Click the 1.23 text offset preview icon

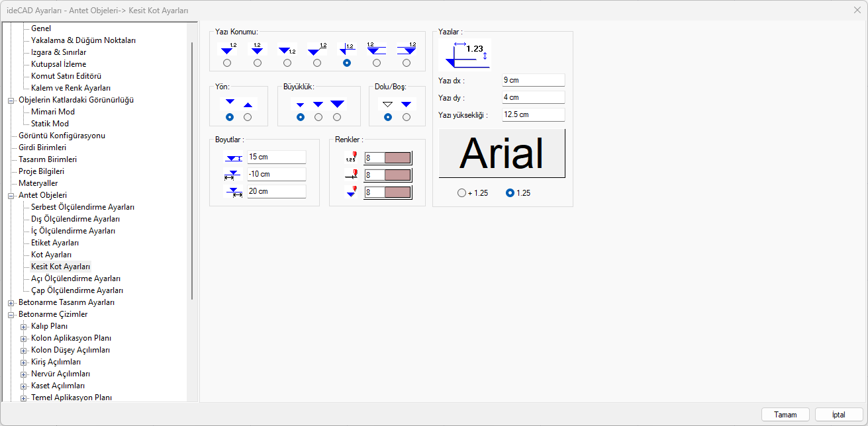[x=468, y=54]
